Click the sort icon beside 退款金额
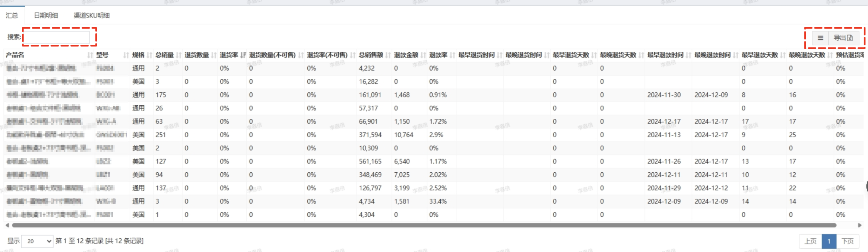The width and height of the screenshot is (868, 252). pyautogui.click(x=423, y=55)
